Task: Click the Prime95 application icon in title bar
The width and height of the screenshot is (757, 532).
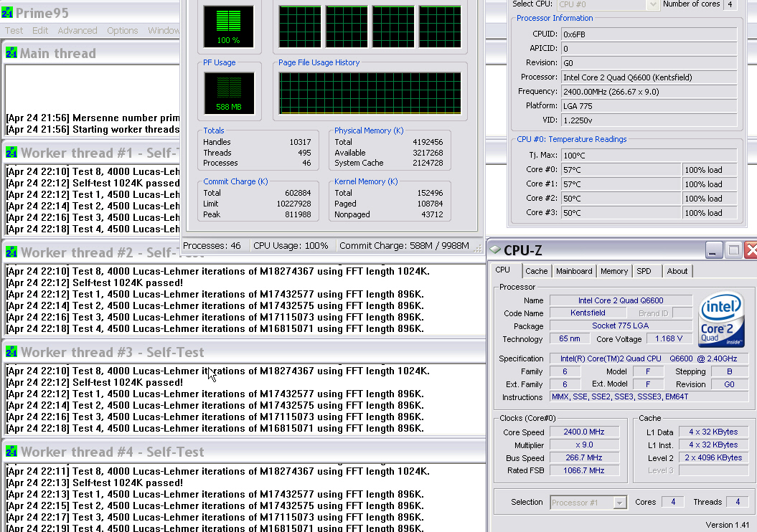Action: [7, 12]
